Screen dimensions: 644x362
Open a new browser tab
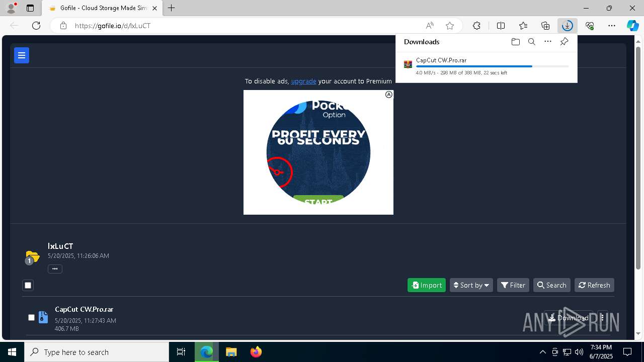coord(172,8)
